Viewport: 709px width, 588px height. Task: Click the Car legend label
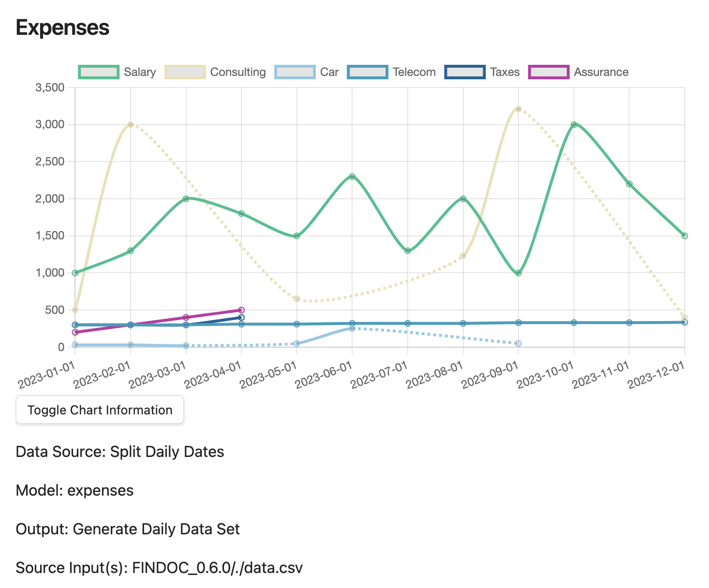coord(329,72)
